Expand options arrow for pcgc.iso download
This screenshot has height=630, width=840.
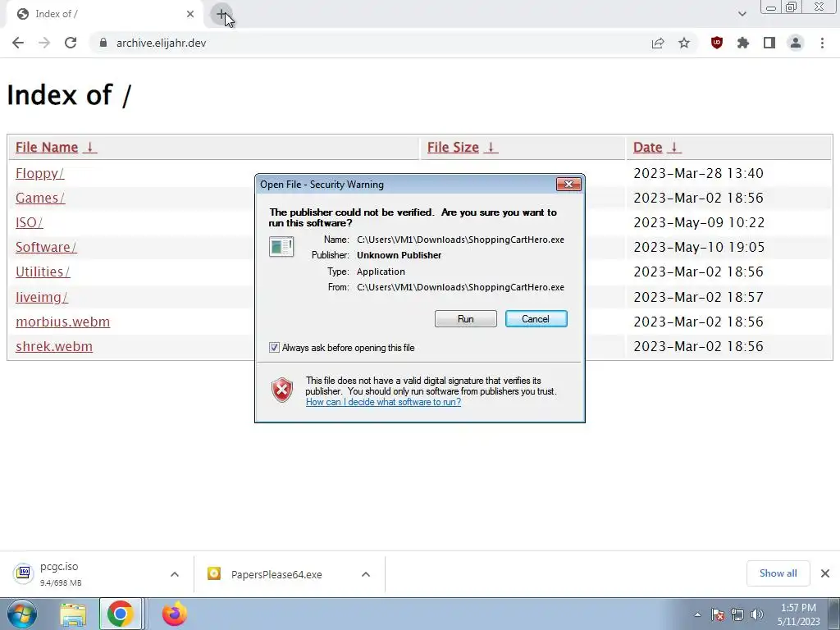coord(175,574)
